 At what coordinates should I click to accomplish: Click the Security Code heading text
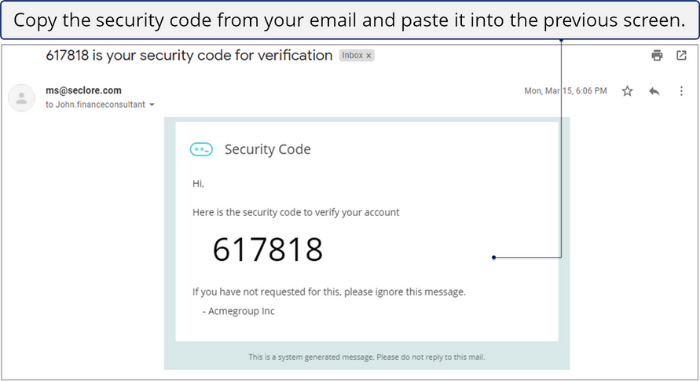(267, 149)
